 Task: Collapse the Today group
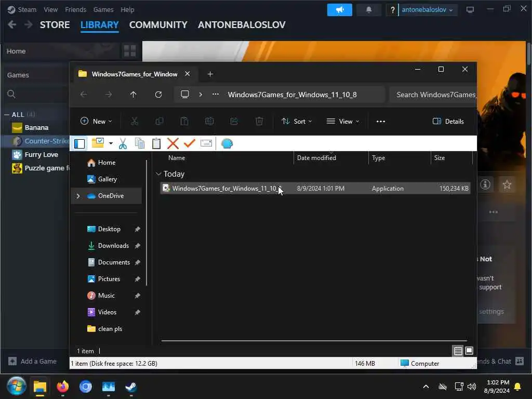point(158,174)
